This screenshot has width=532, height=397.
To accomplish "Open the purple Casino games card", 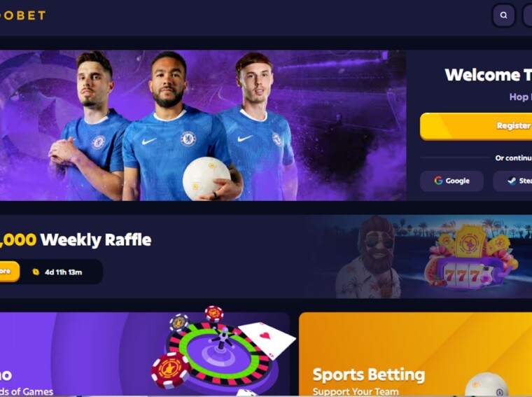I will pyautogui.click(x=144, y=354).
